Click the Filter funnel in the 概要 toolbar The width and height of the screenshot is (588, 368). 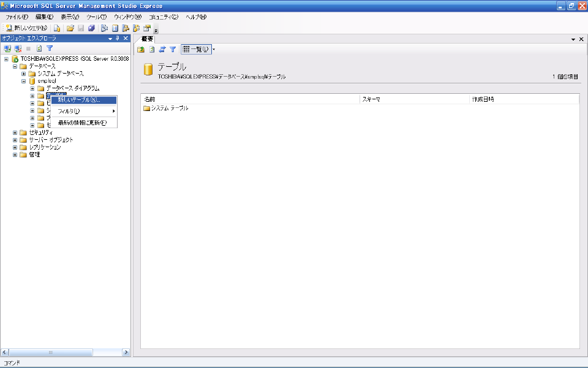[x=173, y=49]
